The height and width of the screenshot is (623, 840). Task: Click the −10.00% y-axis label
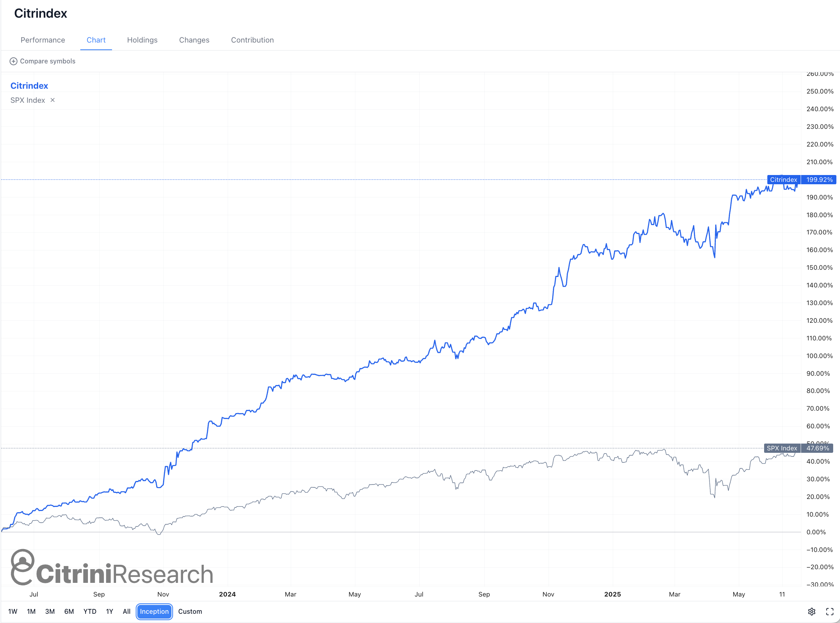[820, 550]
